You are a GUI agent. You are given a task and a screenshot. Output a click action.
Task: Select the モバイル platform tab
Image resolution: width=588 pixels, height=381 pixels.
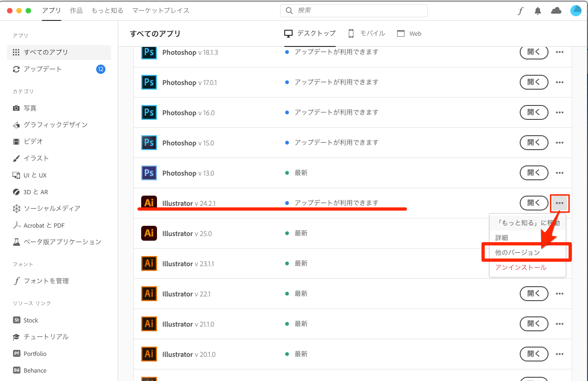point(366,33)
